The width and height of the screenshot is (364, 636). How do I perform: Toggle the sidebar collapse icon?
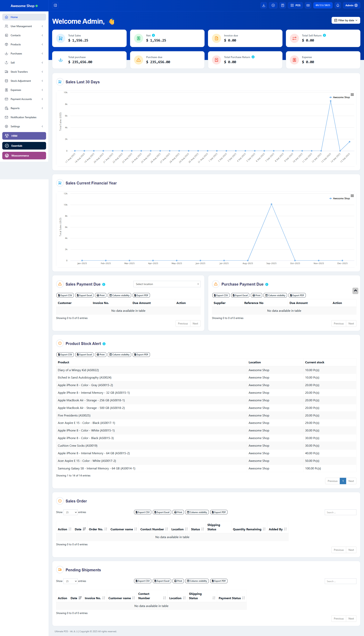click(x=55, y=5)
